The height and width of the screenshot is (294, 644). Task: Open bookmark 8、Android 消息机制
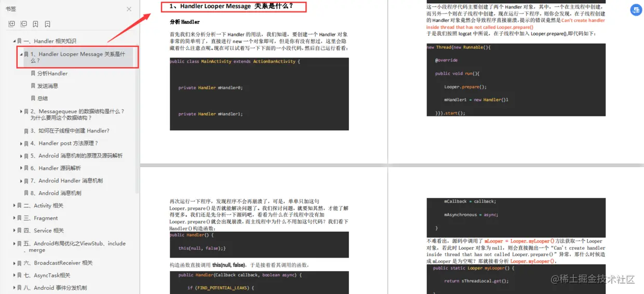[56, 193]
